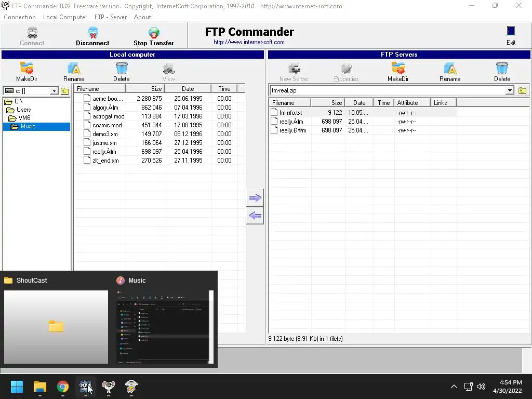Open the FTP path dropdown arrow
The width and height of the screenshot is (532, 399).
pyautogui.click(x=510, y=90)
